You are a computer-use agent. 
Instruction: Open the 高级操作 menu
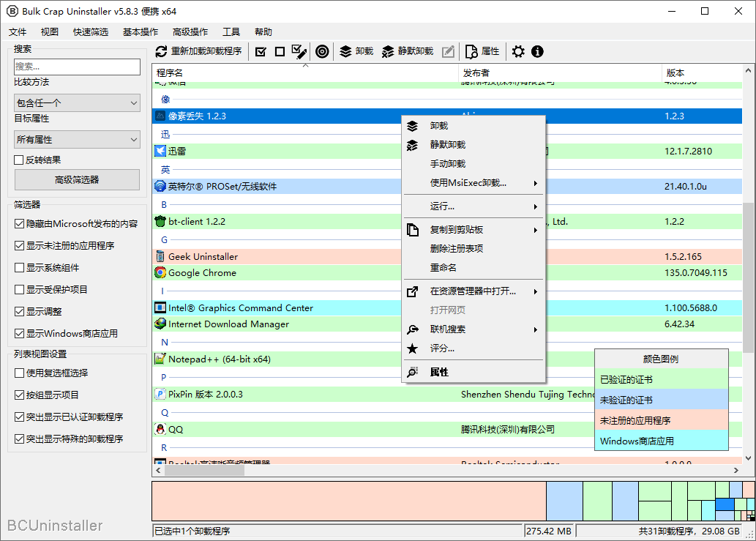(190, 31)
